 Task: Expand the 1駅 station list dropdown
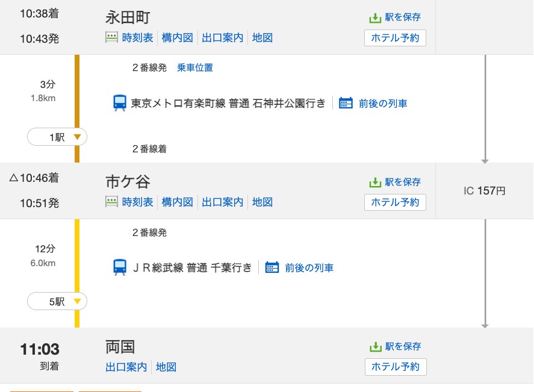[57, 137]
